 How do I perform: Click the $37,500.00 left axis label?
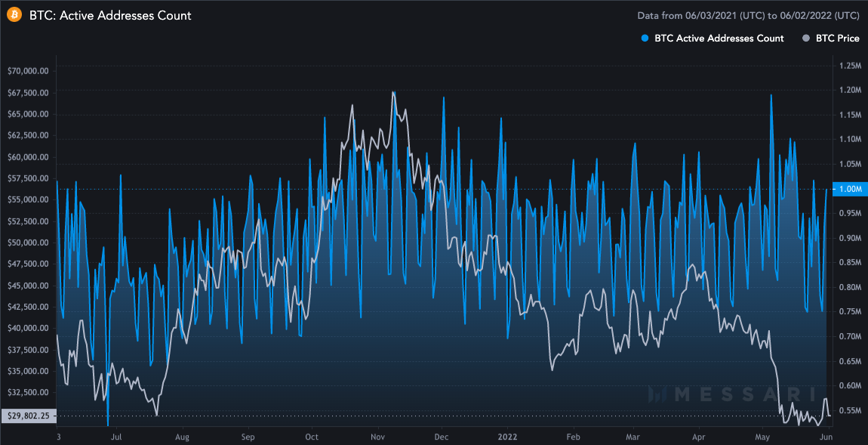click(x=28, y=350)
